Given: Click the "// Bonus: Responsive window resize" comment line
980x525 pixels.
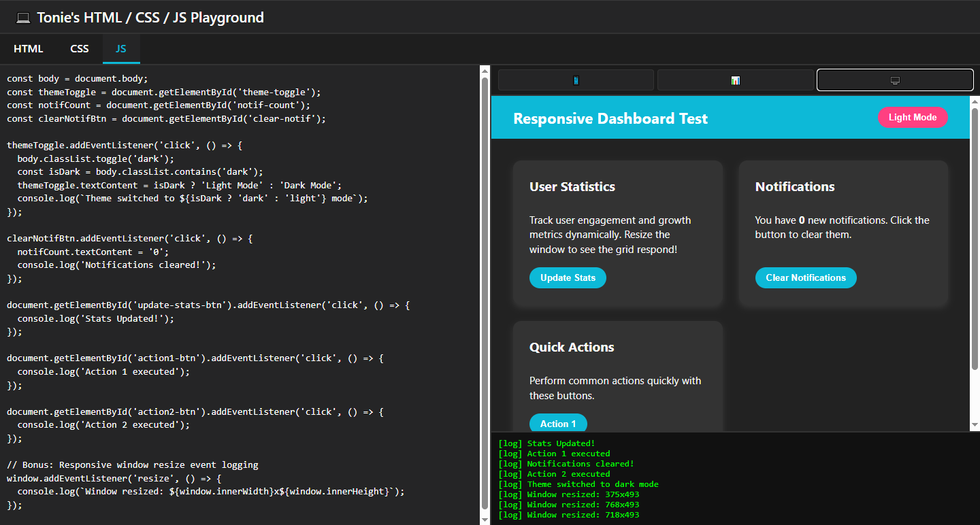Looking at the screenshot, I should tap(133, 465).
